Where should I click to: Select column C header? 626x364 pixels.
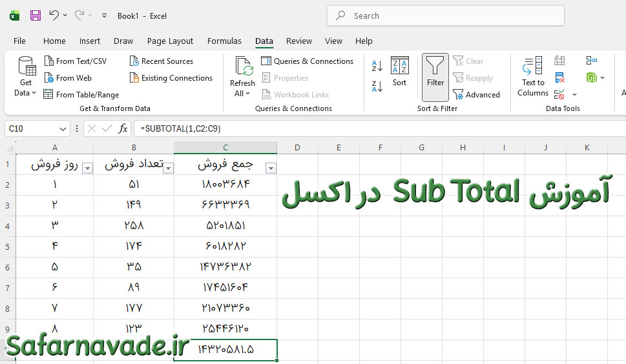click(225, 148)
